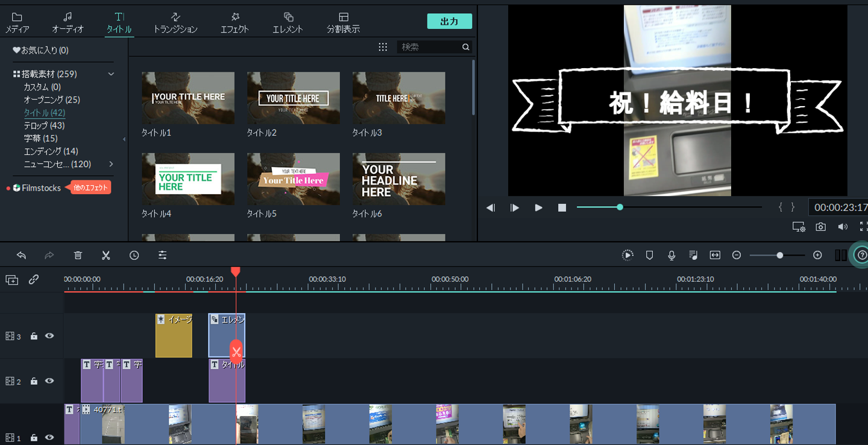The height and width of the screenshot is (445, 868).
Task: Open the microphone voiceover recorder
Action: point(671,255)
